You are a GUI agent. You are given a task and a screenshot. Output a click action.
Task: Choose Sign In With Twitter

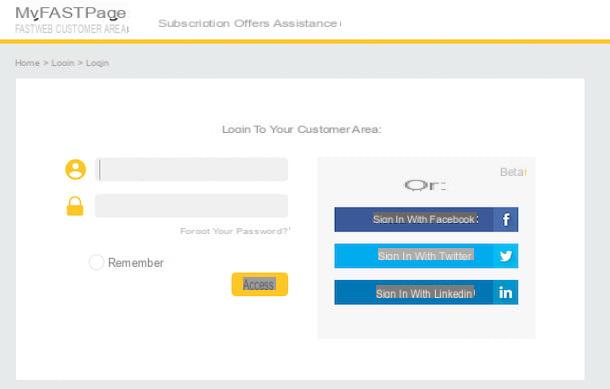click(426, 256)
